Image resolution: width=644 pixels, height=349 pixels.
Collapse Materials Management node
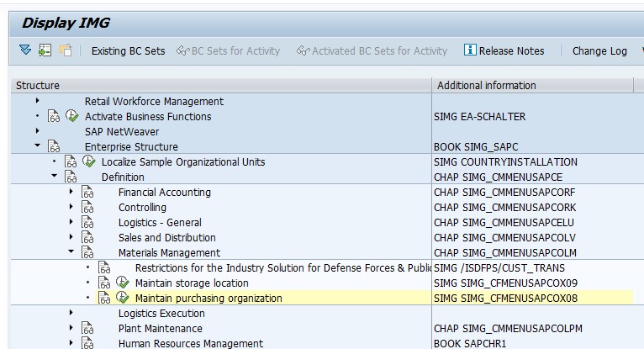[71, 251]
